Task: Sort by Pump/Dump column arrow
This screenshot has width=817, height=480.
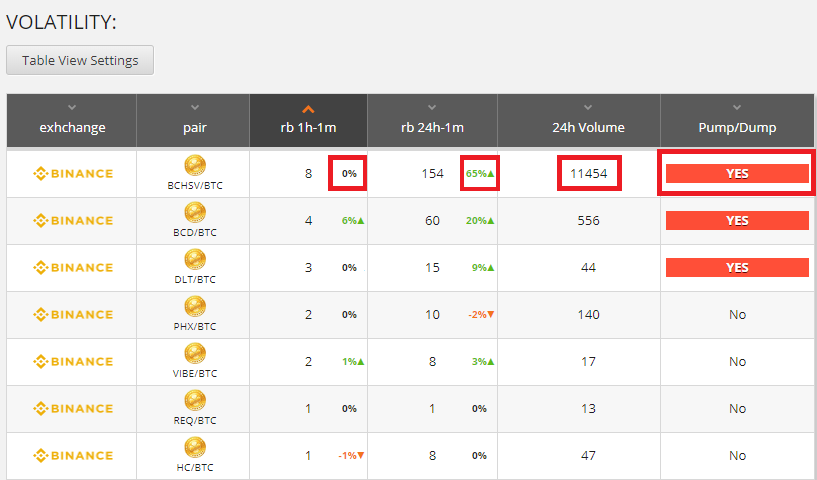Action: (x=737, y=107)
